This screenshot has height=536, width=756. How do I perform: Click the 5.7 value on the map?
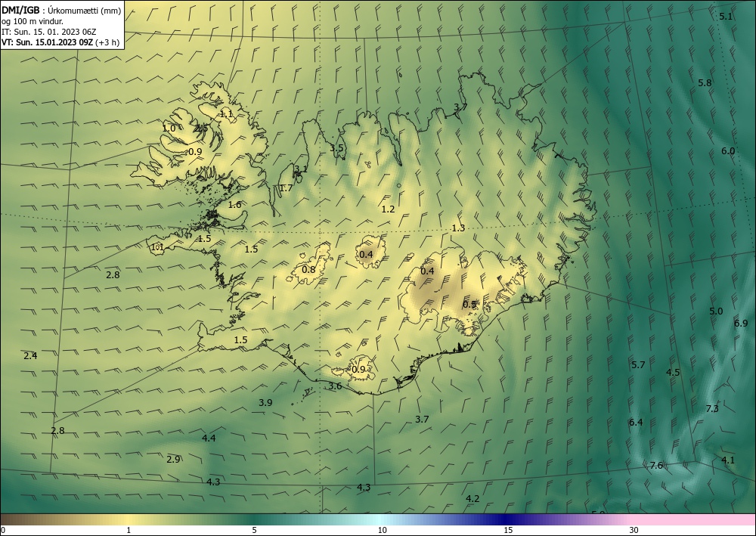(638, 365)
